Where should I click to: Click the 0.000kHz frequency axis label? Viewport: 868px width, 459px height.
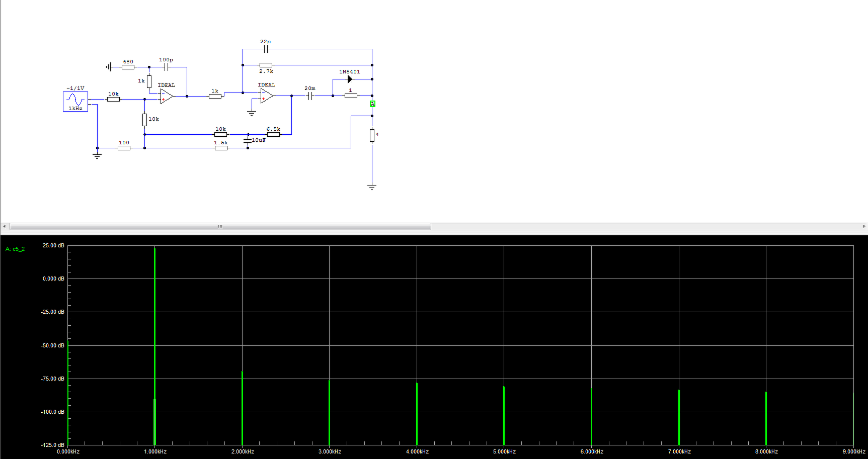pos(68,451)
